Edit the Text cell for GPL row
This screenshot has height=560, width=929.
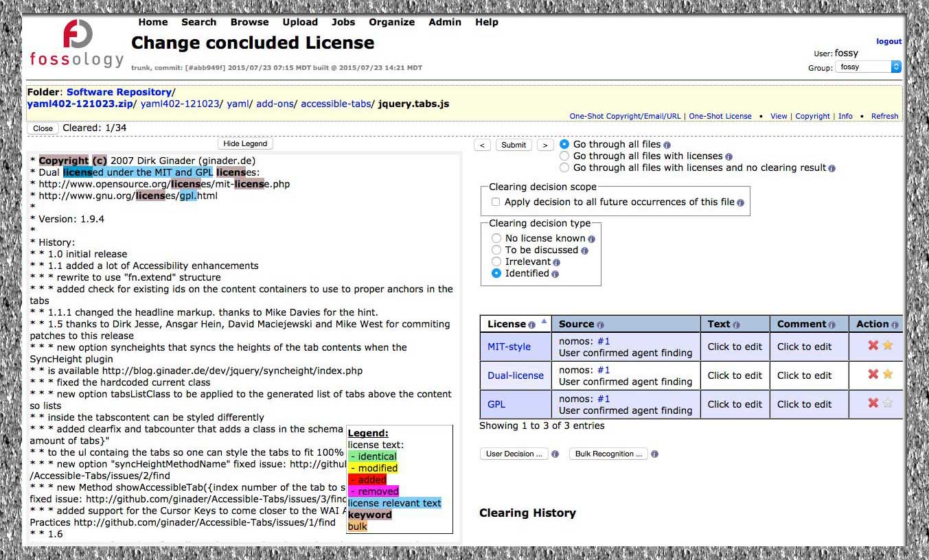tap(735, 404)
